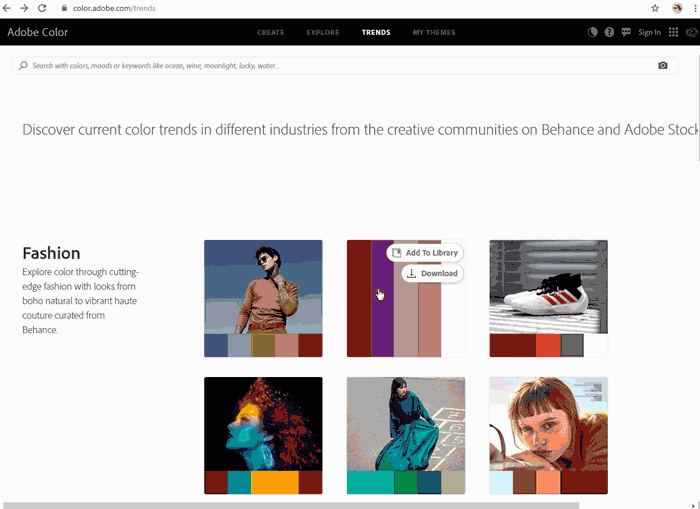Open the Chrome three-dot menu
Viewport: 700px width, 509px height.
click(x=693, y=8)
